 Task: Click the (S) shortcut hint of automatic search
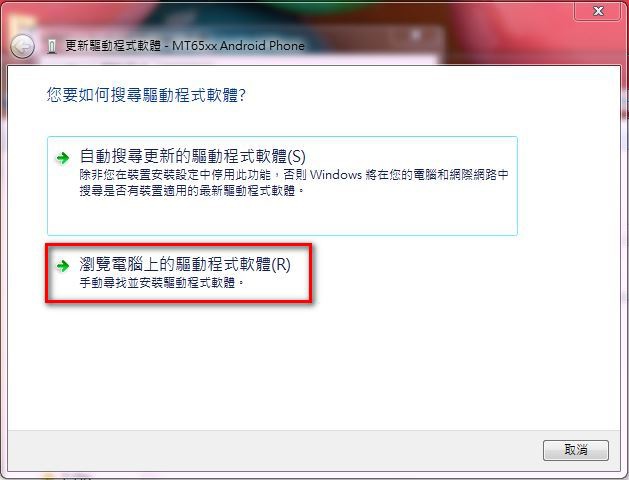(x=296, y=156)
